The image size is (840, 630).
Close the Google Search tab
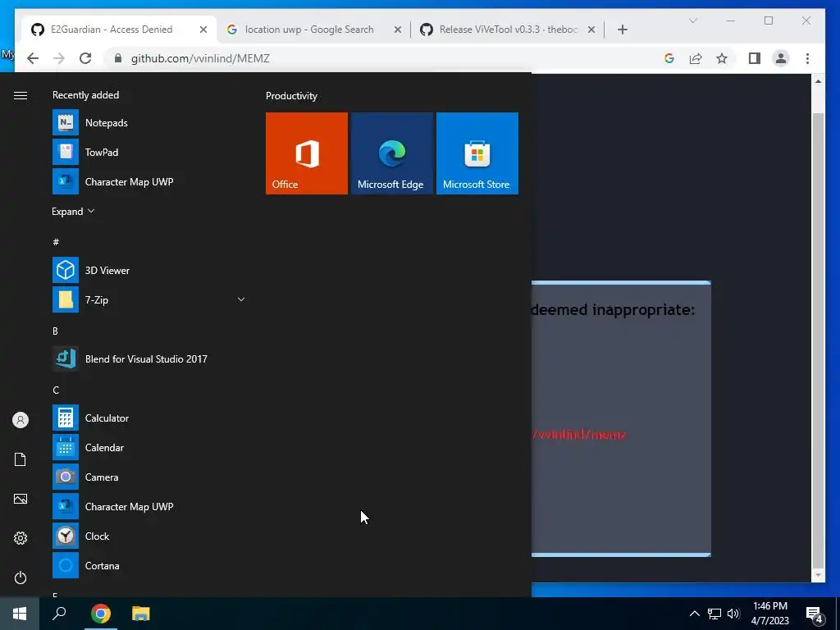tap(398, 30)
